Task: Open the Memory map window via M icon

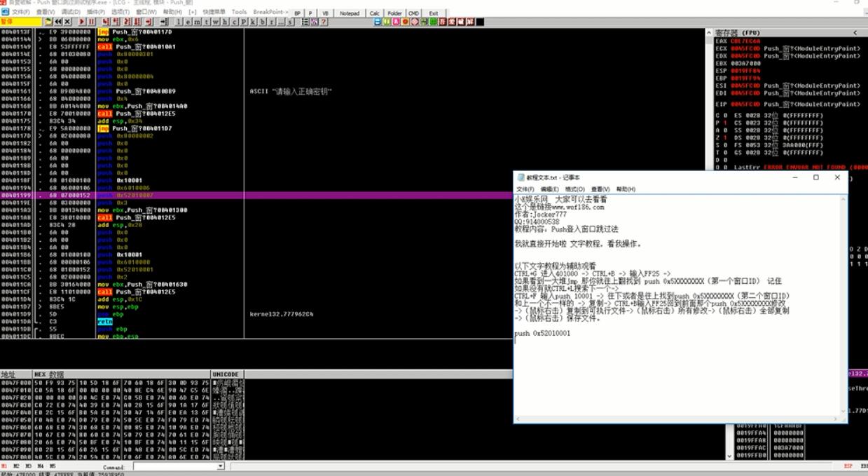Action: point(196,21)
